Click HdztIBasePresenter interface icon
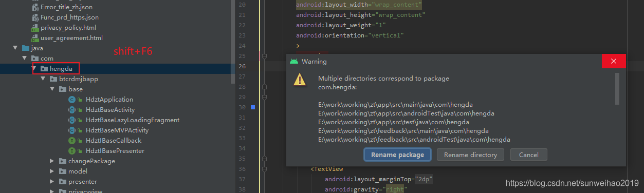The width and height of the screenshot is (644, 193). 72,150
